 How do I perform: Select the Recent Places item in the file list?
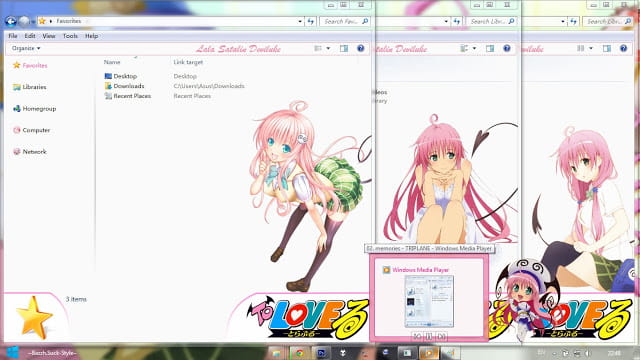click(128, 96)
